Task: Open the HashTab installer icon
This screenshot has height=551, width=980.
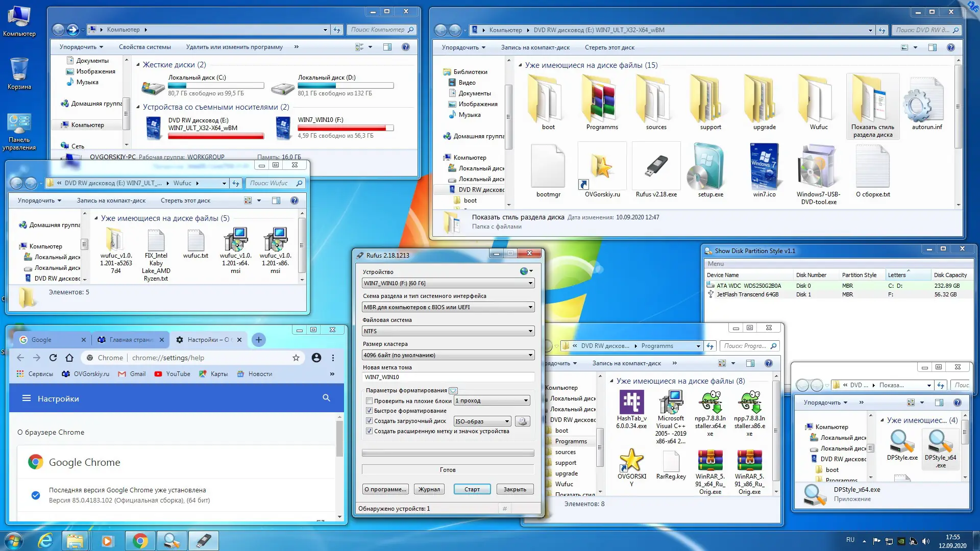Action: coord(631,403)
